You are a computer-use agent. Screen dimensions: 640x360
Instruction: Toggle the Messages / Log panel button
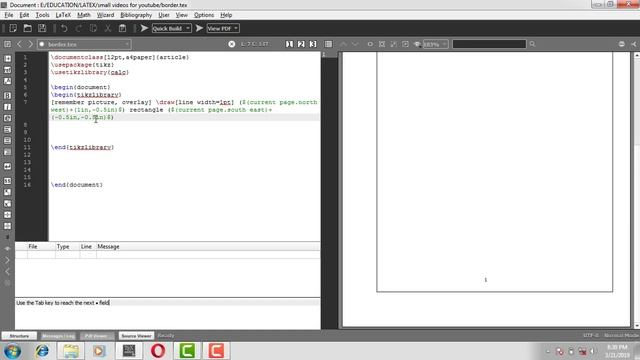coord(58,336)
